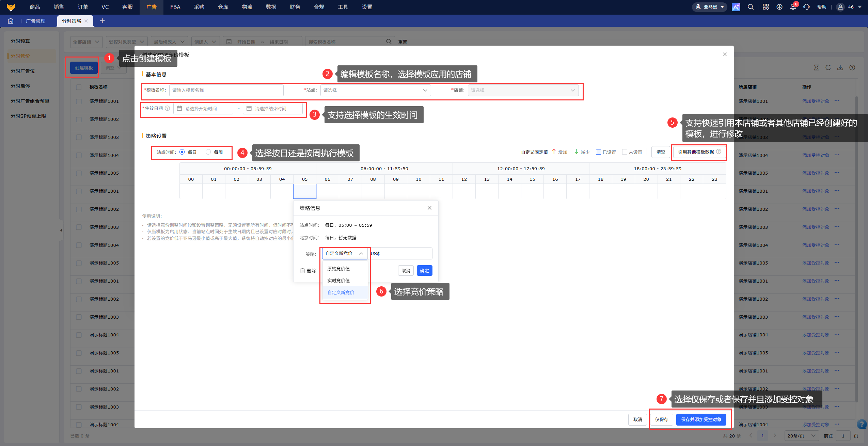The image size is (868, 446).
Task: Open the search magnifier in top bar
Action: pyautogui.click(x=751, y=7)
